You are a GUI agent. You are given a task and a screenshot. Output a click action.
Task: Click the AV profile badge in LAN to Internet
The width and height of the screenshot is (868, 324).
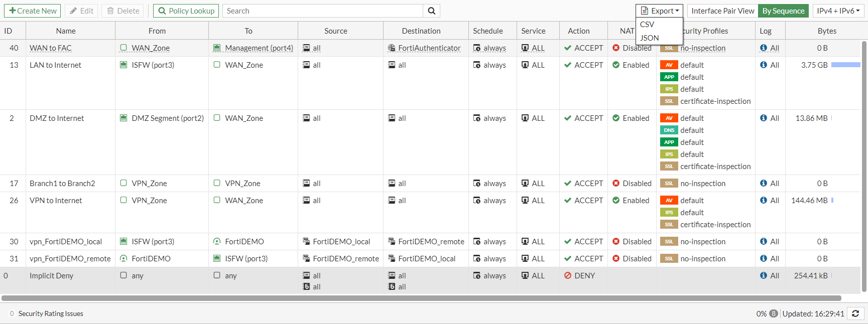(x=669, y=65)
